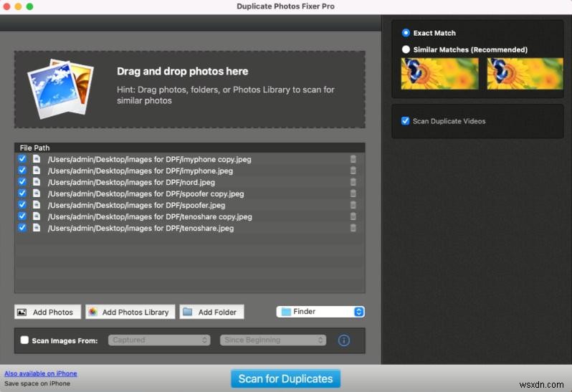Select the spoofer.jpeg file path text

pos(136,205)
